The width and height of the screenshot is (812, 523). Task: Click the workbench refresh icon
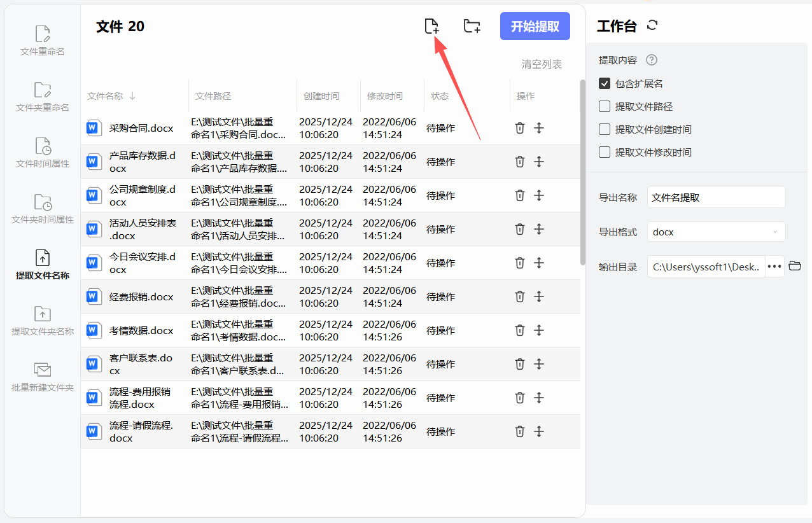[652, 25]
